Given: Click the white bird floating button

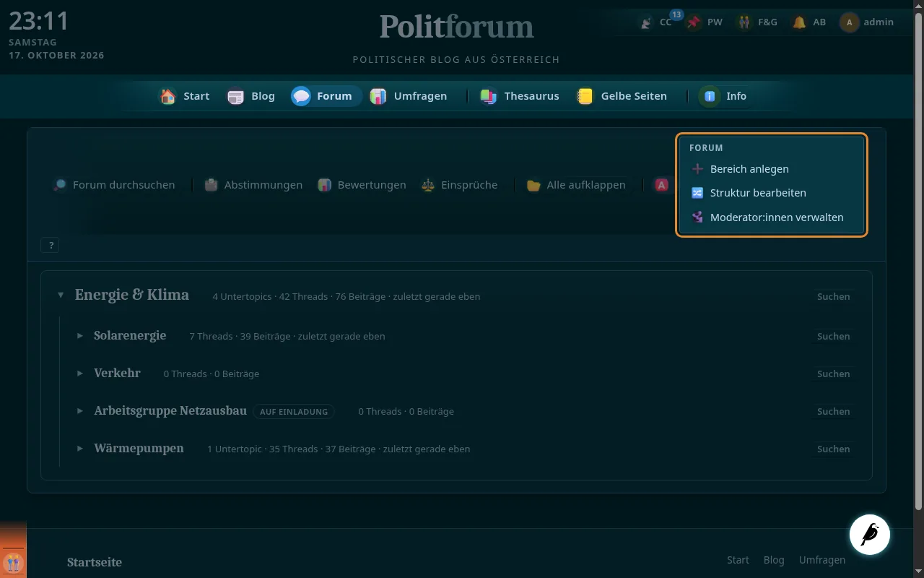Looking at the screenshot, I should (869, 535).
